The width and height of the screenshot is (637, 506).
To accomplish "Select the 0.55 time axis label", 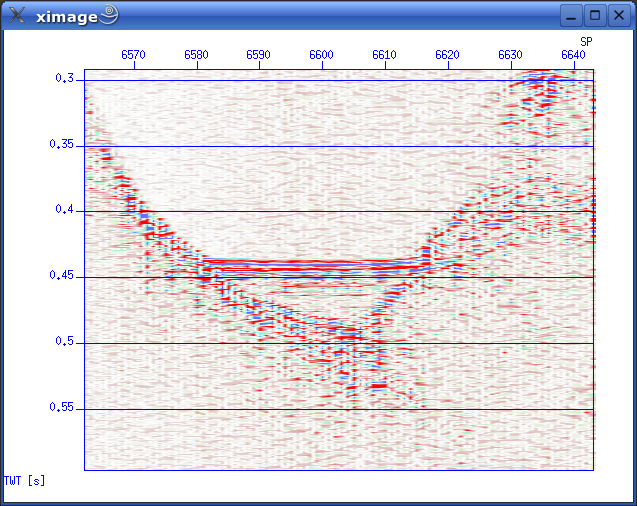I will tap(62, 408).
